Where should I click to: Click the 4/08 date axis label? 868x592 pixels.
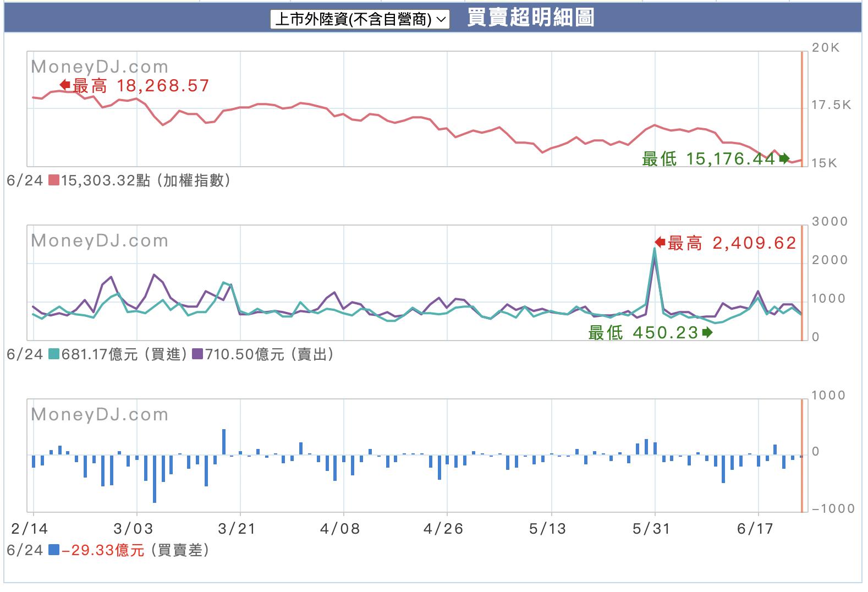[x=340, y=529]
